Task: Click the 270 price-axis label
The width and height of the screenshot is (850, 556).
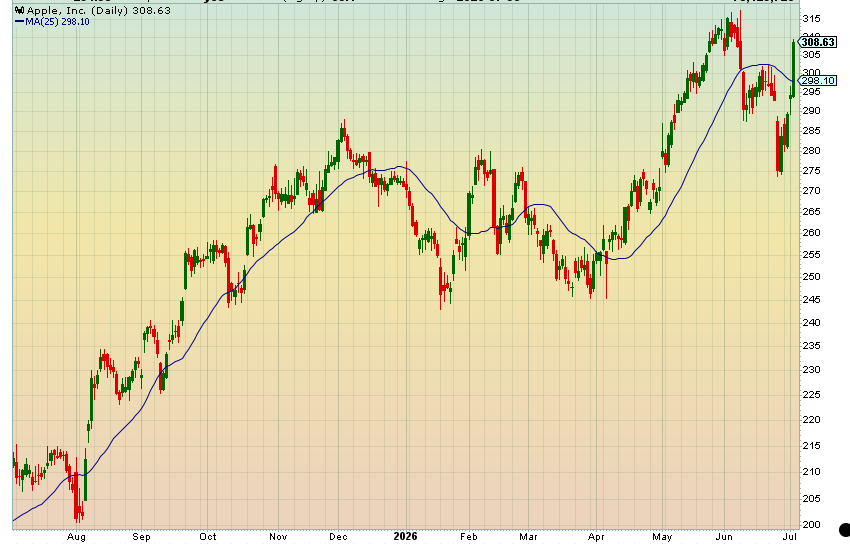Action: (x=812, y=191)
